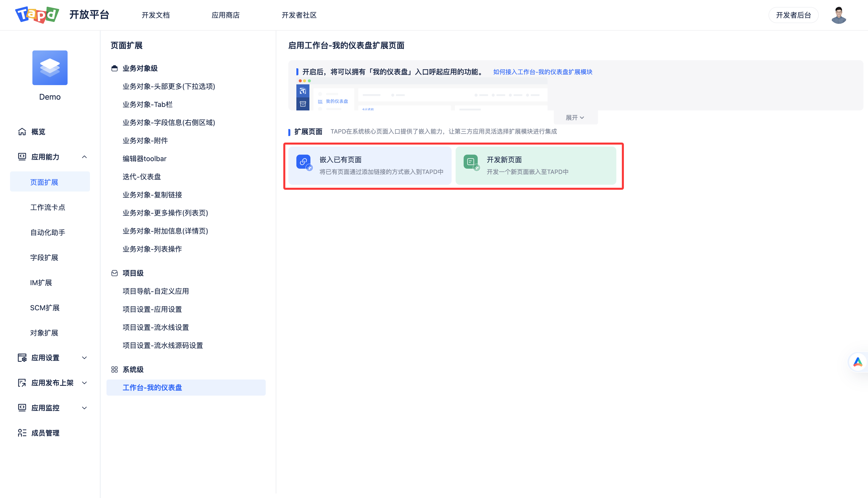Click the 概览 home icon in sidebar
Image resolution: width=868 pixels, height=498 pixels.
22,132
